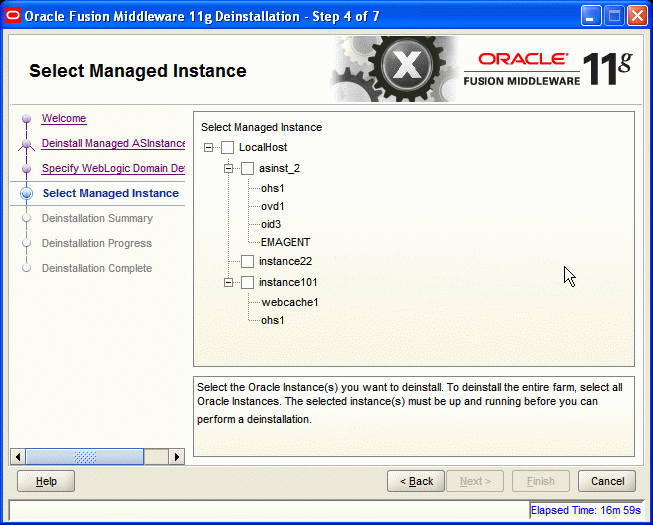Check the LocalHost checkbox
Image resolution: width=653 pixels, height=525 pixels.
(x=227, y=147)
